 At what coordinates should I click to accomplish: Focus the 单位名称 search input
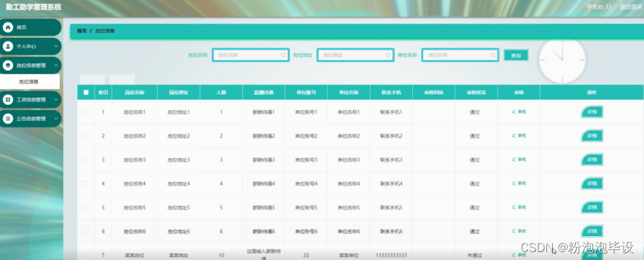(460, 55)
